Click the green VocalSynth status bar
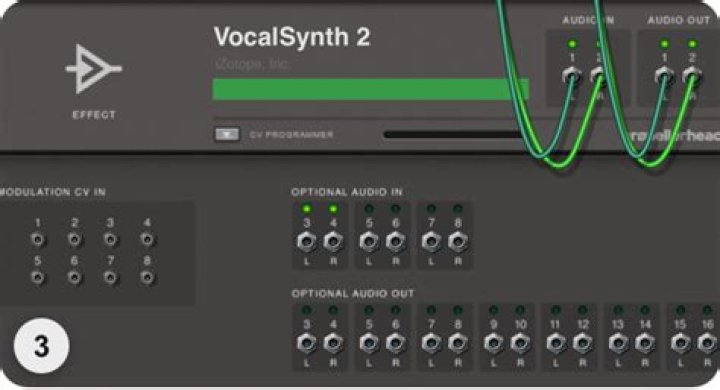 tap(371, 89)
